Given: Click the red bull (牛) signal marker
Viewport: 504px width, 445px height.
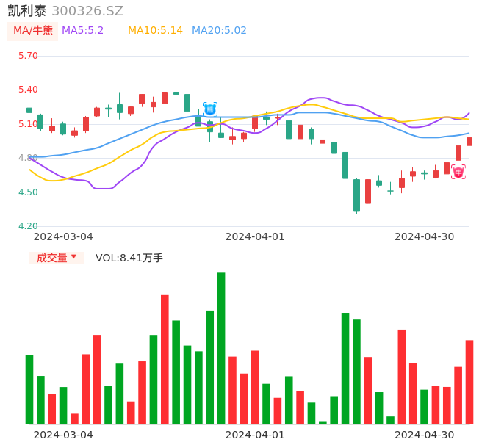Looking at the screenshot, I should pos(458,173).
